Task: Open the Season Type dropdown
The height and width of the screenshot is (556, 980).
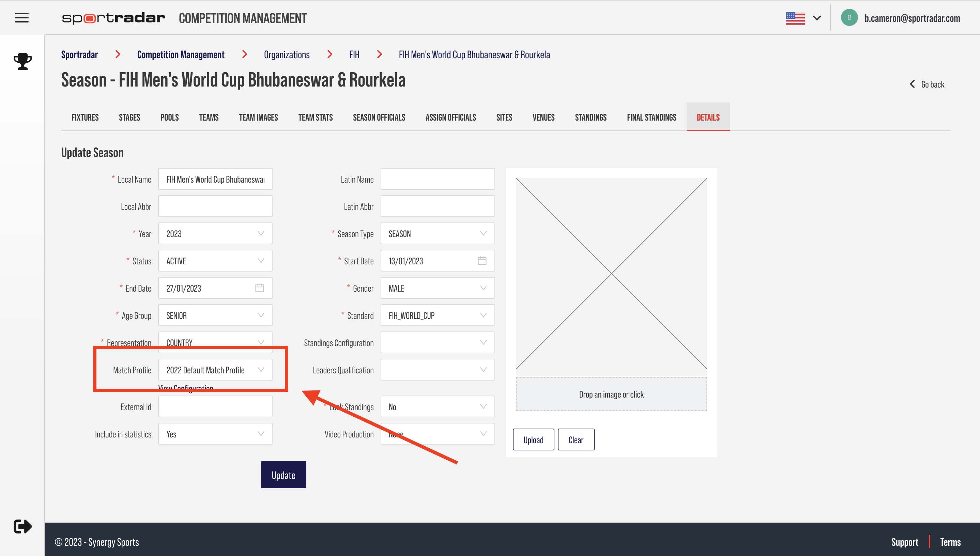Action: pyautogui.click(x=438, y=233)
